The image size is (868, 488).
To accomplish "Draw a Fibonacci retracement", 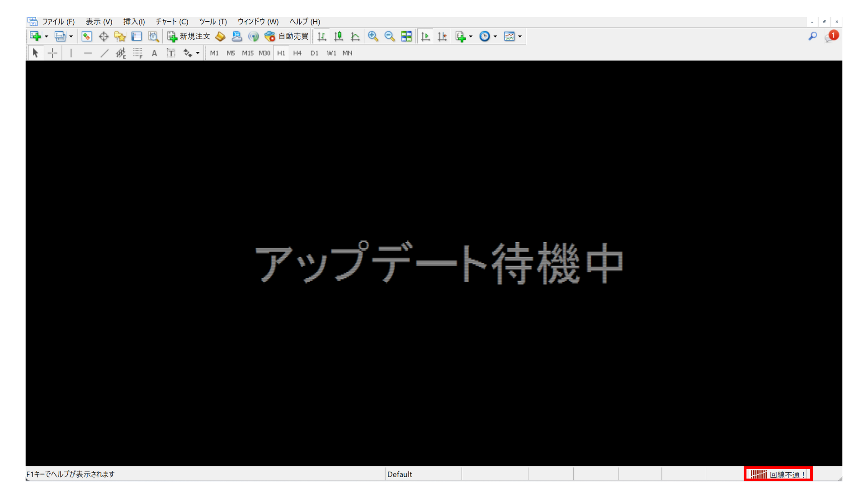I will pos(138,53).
